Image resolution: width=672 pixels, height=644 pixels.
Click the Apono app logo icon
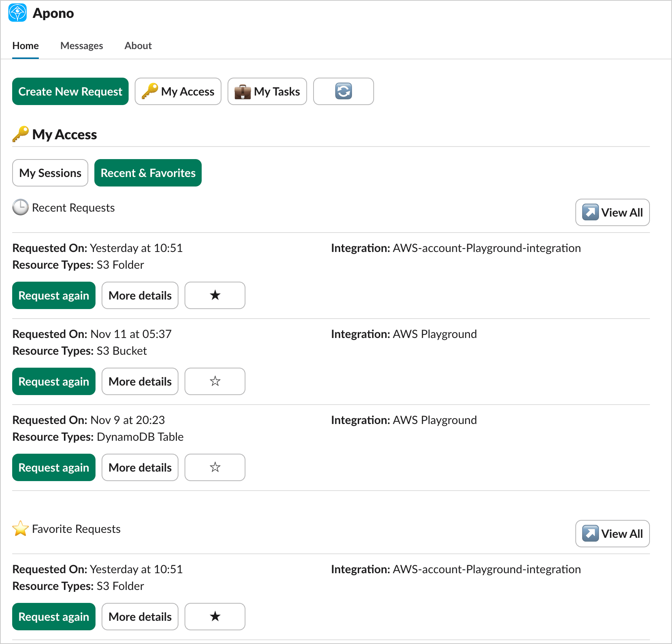click(x=18, y=13)
